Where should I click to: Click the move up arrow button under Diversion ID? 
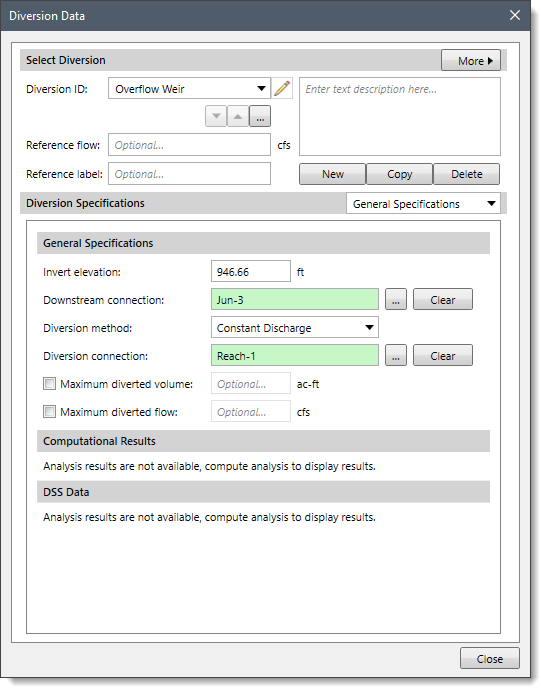pos(238,116)
